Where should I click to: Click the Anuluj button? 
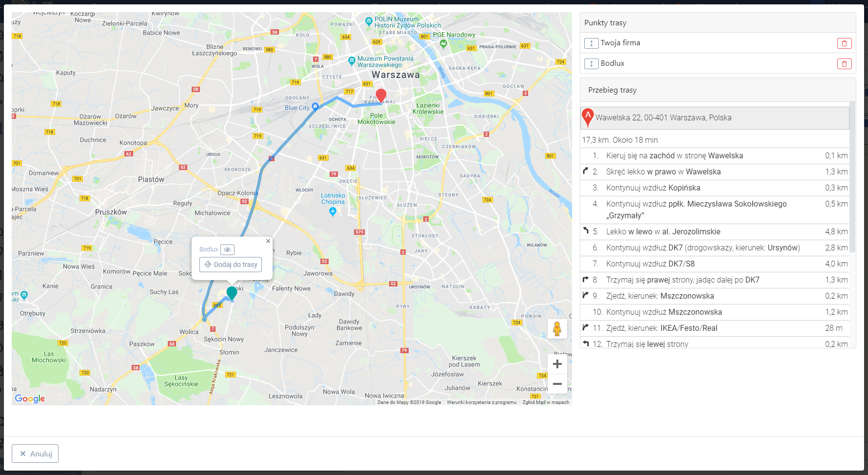point(35,454)
